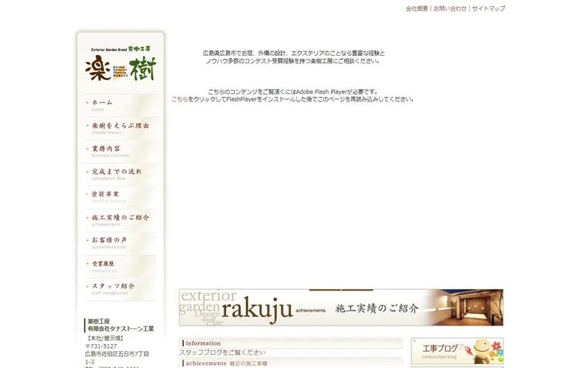Click the スタッフブログをご覧ください text
This screenshot has width=588, height=368.
pyautogui.click(x=222, y=353)
